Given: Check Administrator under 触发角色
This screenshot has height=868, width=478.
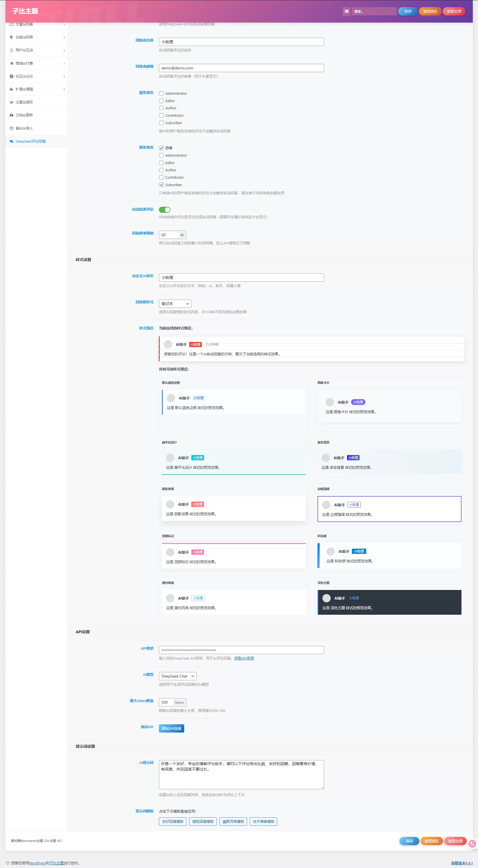Looking at the screenshot, I should coord(161,155).
